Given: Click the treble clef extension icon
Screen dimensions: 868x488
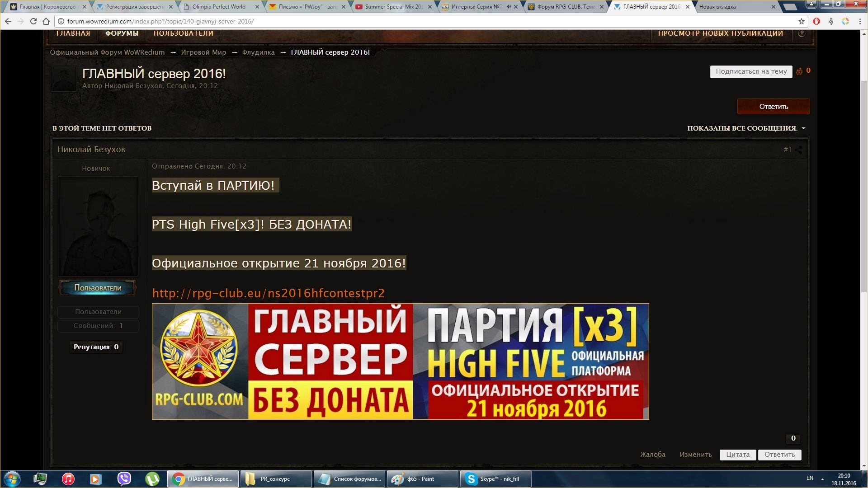Looking at the screenshot, I should [831, 21].
